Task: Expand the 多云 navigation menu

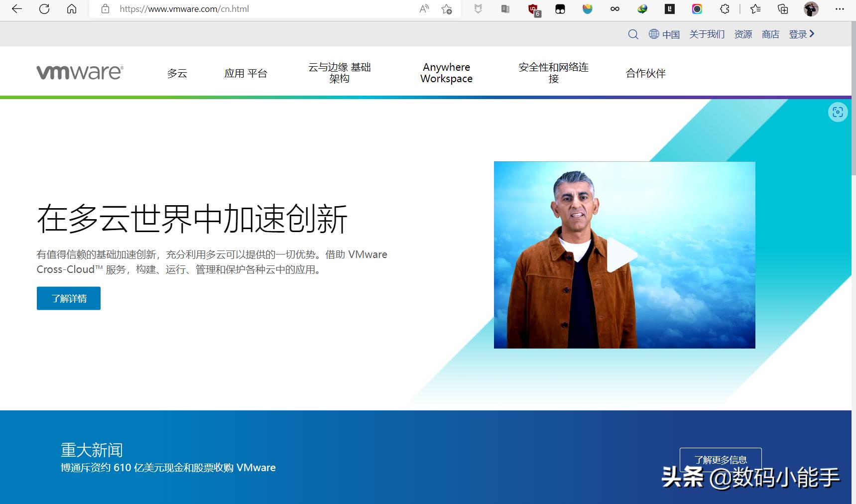Action: pos(177,73)
